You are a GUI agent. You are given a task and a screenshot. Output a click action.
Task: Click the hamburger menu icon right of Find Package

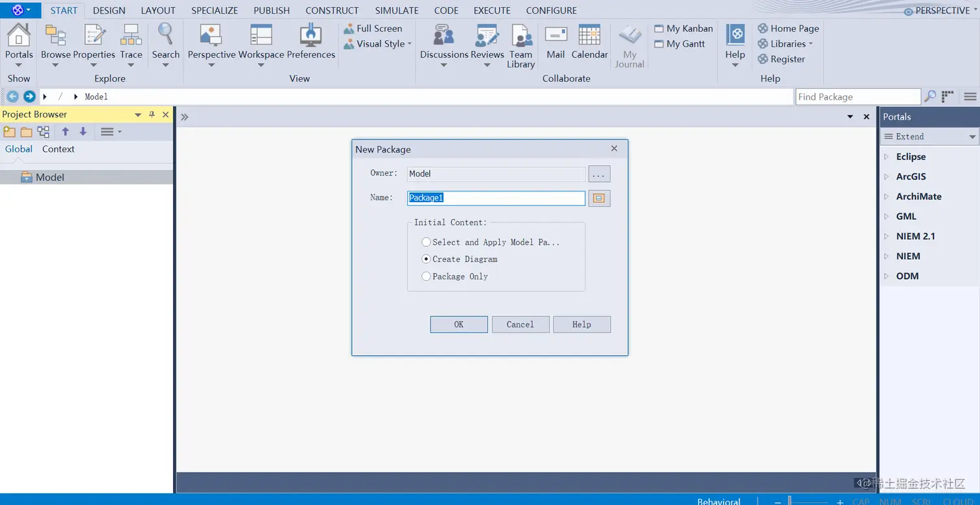pos(970,97)
